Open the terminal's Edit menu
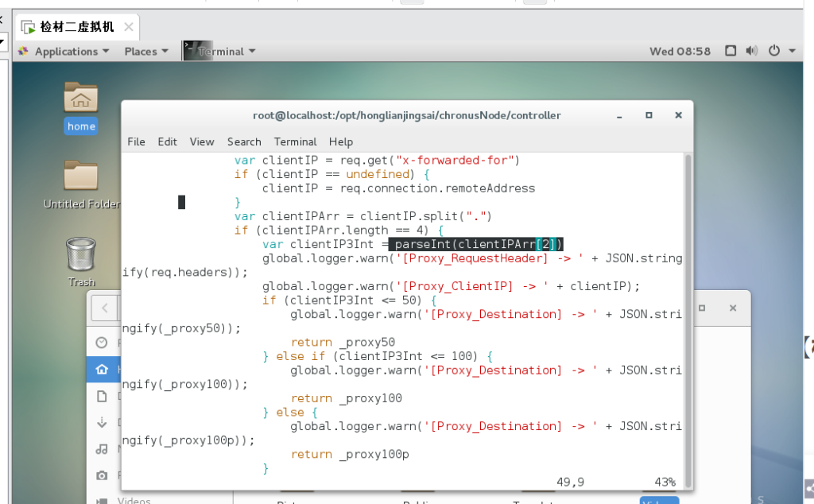814x504 pixels. point(167,142)
